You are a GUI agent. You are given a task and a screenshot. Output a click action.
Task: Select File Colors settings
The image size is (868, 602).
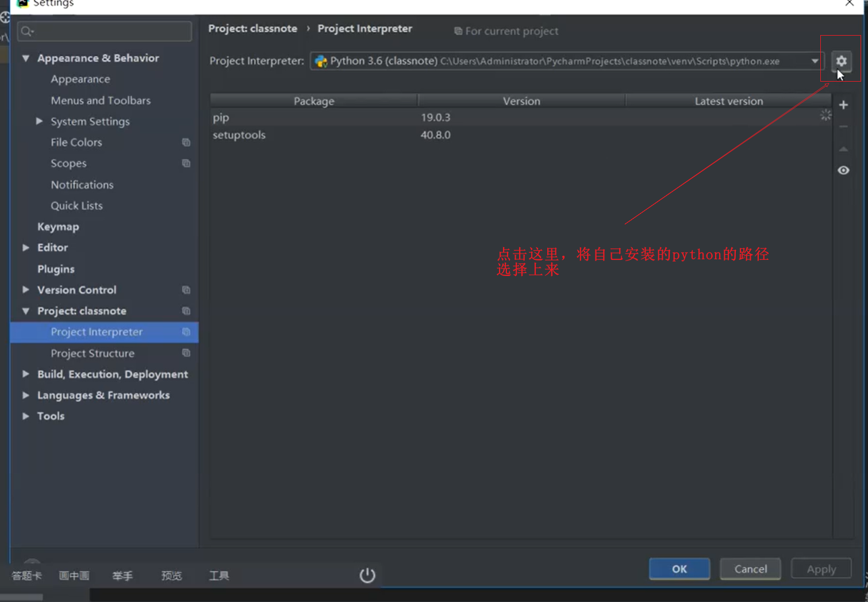[x=76, y=142]
